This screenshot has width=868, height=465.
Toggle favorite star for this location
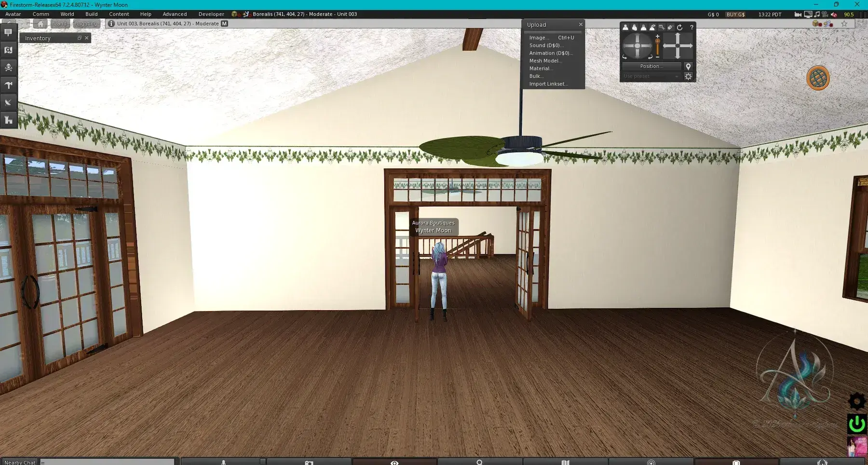coord(844,24)
